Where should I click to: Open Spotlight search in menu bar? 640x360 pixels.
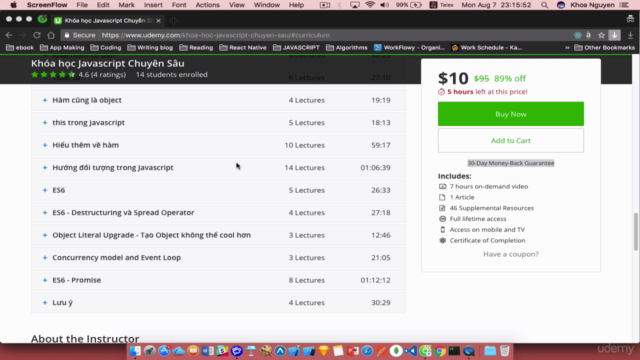pos(544,5)
